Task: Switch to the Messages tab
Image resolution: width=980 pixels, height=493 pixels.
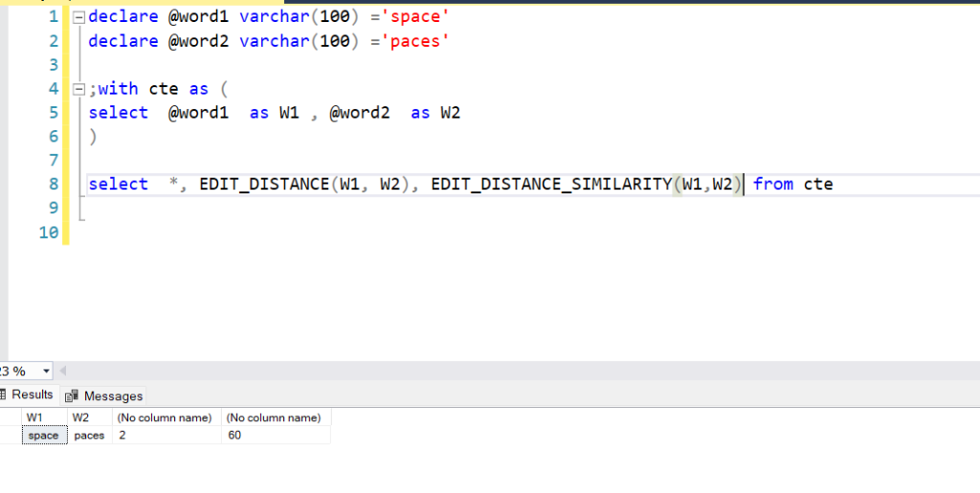Action: click(x=103, y=396)
